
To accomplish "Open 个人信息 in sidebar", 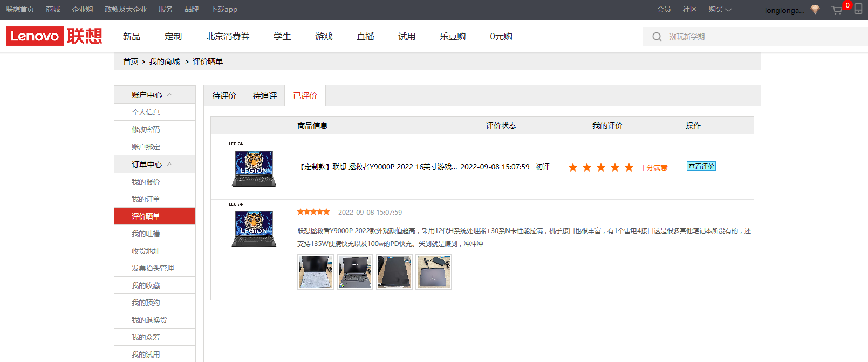I will pyautogui.click(x=155, y=112).
